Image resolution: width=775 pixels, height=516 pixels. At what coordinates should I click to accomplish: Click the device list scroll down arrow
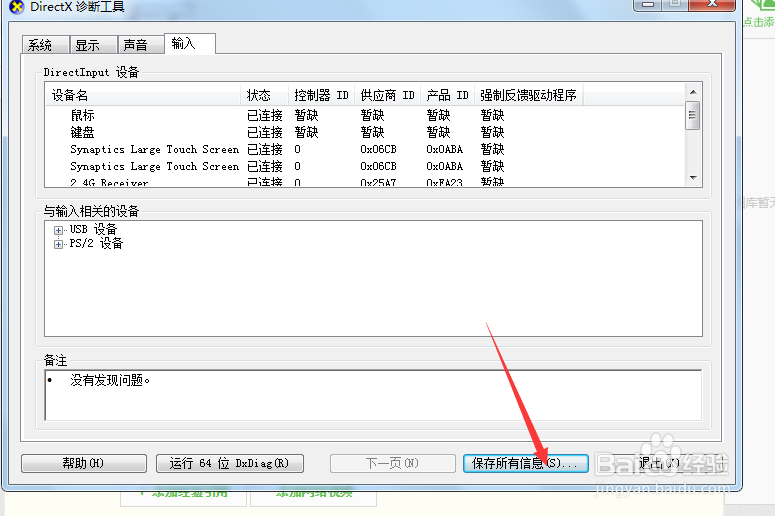693,178
